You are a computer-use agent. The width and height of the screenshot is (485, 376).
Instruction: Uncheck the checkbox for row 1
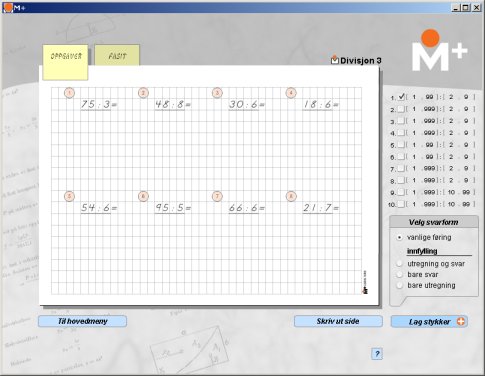pyautogui.click(x=401, y=97)
